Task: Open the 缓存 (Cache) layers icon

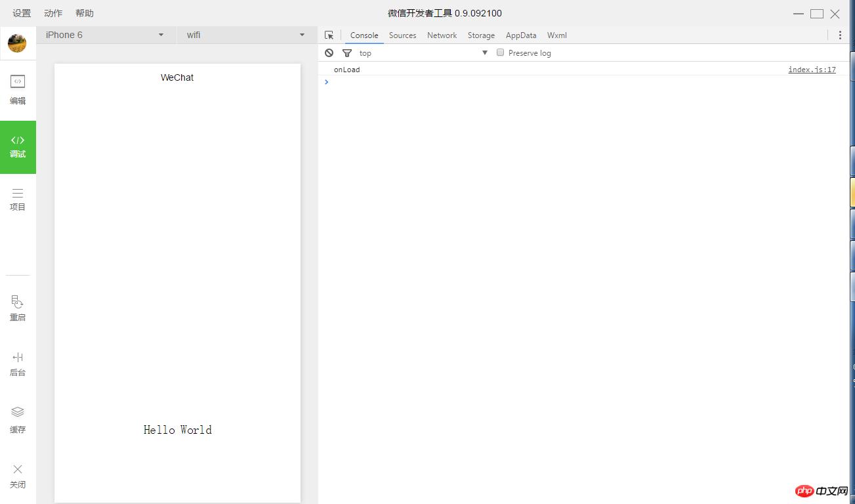Action: point(18,412)
